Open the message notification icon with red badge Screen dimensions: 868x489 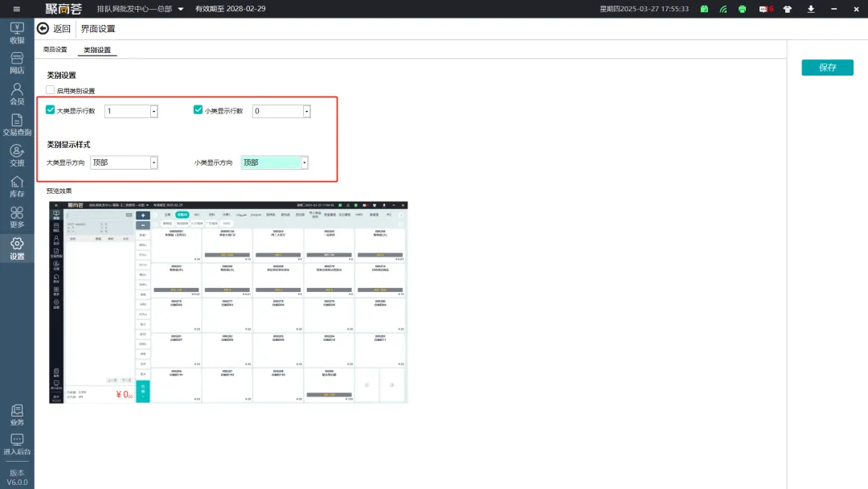click(765, 9)
